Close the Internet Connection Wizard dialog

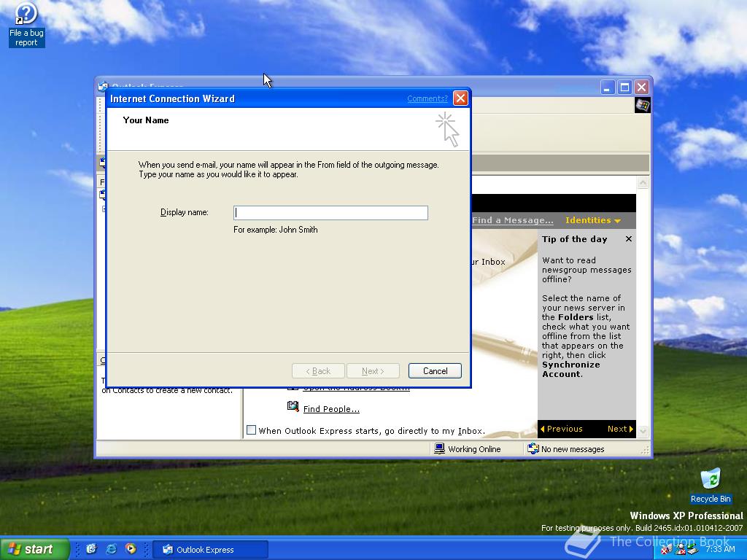click(460, 98)
